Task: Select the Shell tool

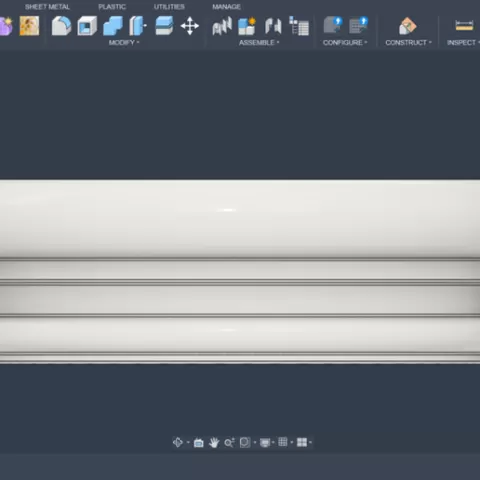Action: coord(87,26)
